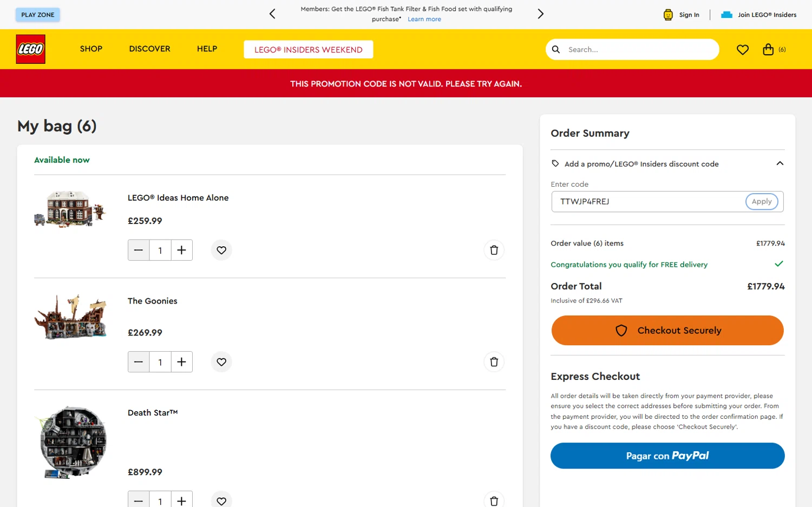Show next promotional banner message
This screenshot has height=507, width=812.
point(540,14)
